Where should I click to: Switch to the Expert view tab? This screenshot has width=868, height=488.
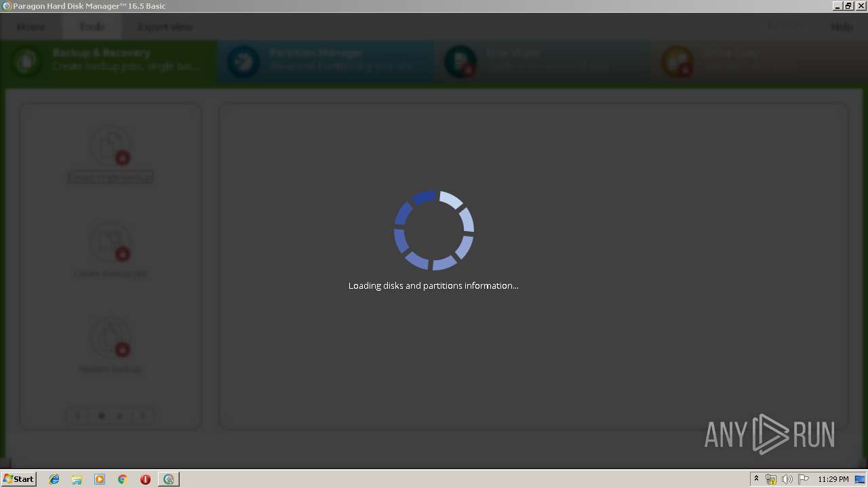[x=165, y=27]
